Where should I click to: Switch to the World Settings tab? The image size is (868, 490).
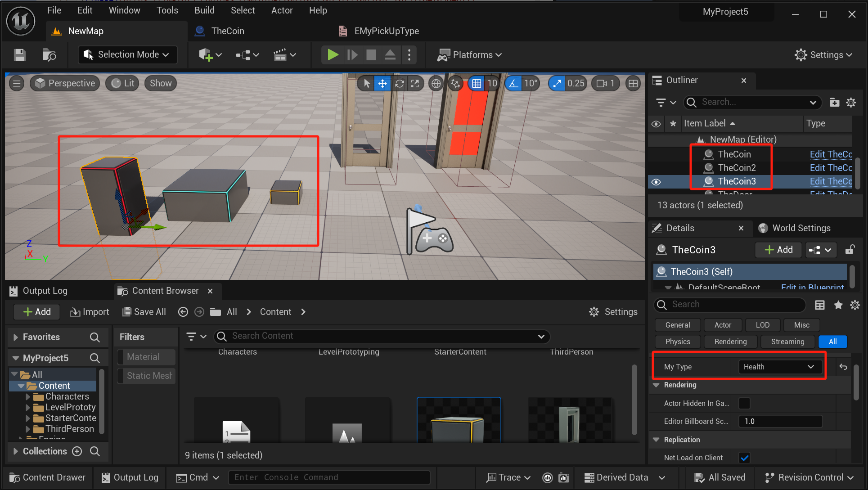(795, 228)
